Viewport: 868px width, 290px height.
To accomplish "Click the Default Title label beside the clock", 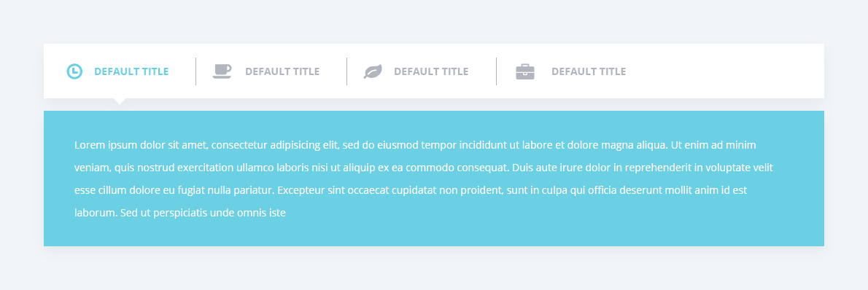I will (x=132, y=71).
